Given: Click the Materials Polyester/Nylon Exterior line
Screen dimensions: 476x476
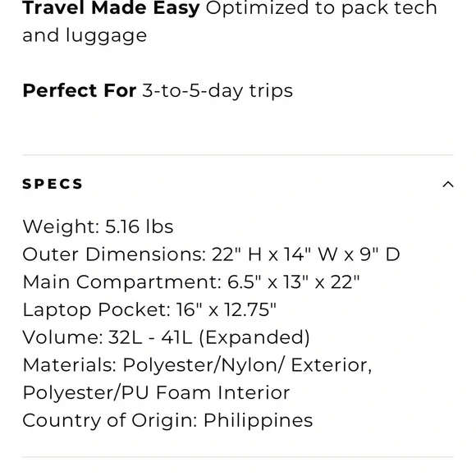Looking at the screenshot, I should pos(197,365).
